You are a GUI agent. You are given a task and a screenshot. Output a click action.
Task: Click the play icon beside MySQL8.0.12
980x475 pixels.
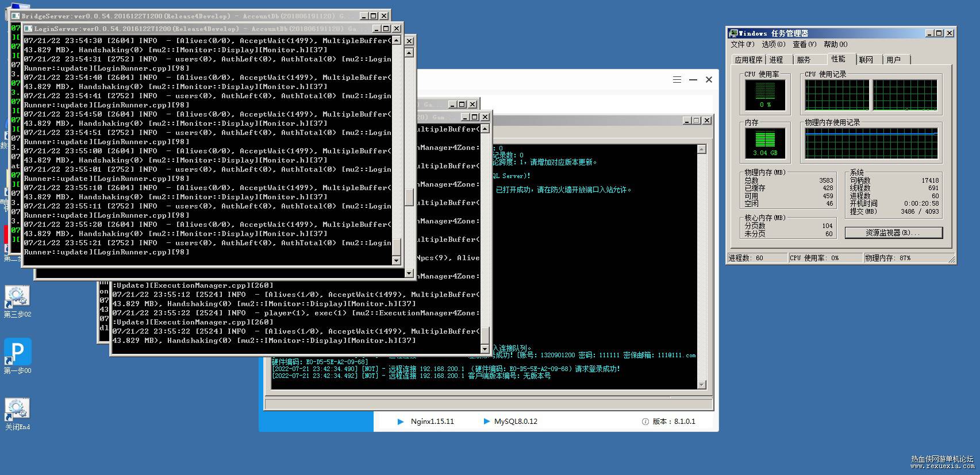[x=487, y=422]
